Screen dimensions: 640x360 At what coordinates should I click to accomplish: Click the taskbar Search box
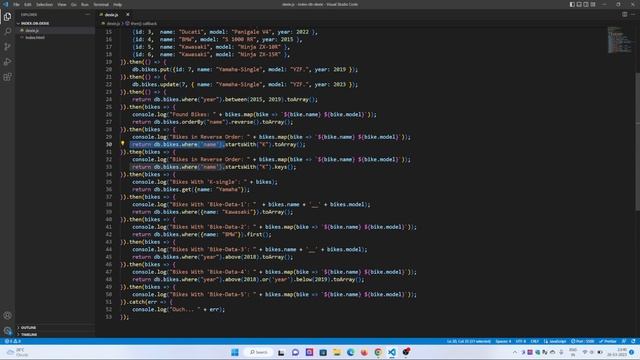pos(259,352)
